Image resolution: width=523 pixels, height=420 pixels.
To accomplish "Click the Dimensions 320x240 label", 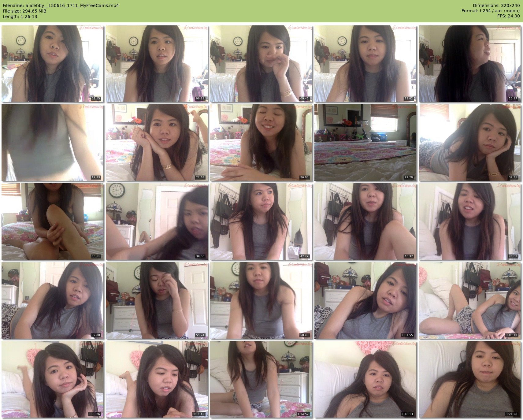I will (496, 6).
